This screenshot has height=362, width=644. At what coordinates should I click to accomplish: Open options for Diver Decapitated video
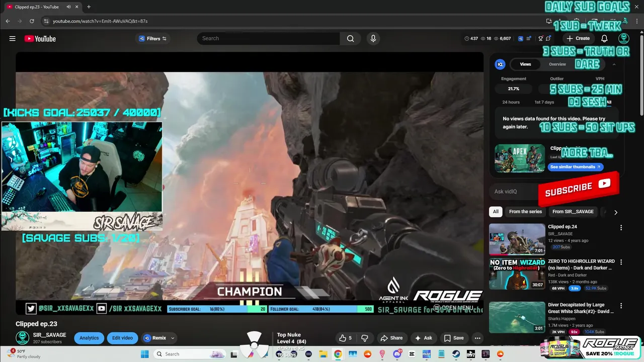pyautogui.click(x=621, y=306)
